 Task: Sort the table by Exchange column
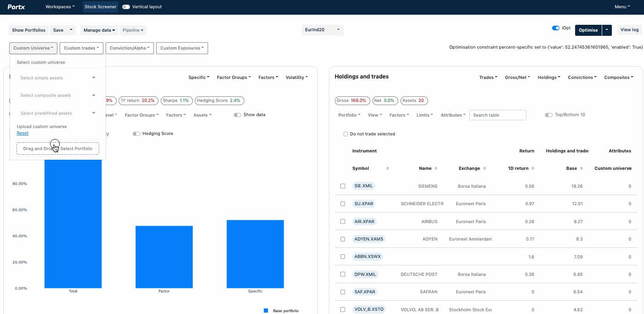point(485,168)
